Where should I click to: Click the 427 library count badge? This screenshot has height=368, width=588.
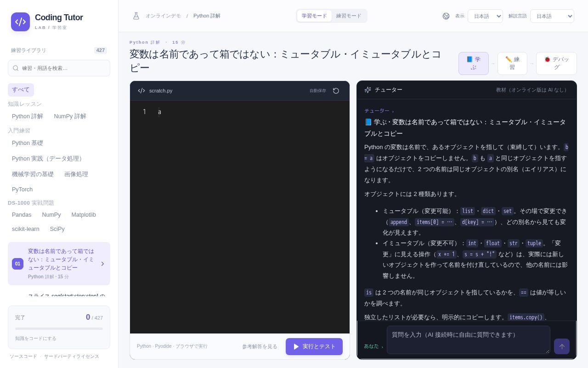coord(101,50)
